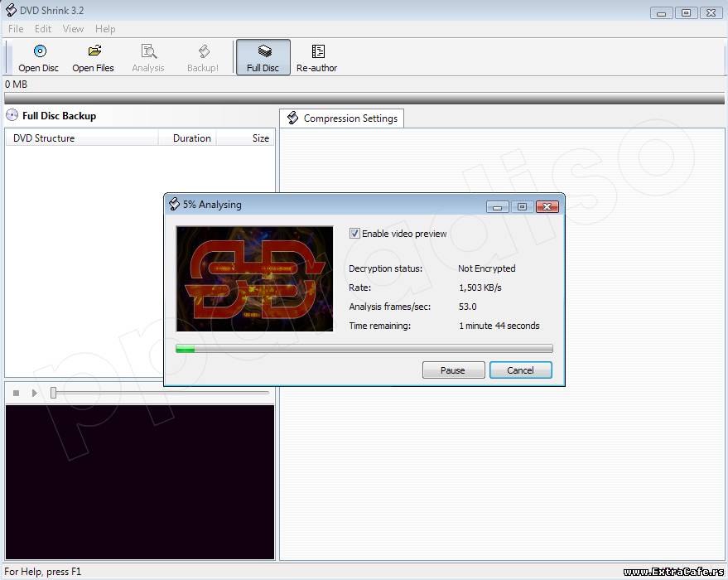Start preview playback with the play button
Image resolution: width=728 pixels, height=580 pixels.
pyautogui.click(x=34, y=394)
